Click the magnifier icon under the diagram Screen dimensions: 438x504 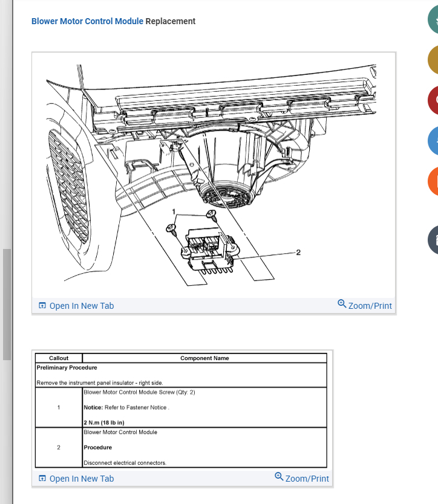click(x=342, y=303)
